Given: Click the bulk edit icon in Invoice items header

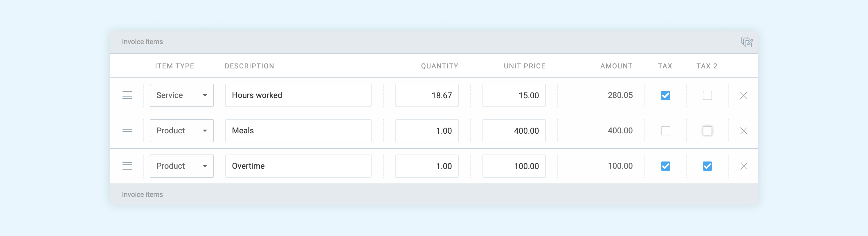Looking at the screenshot, I should (x=747, y=42).
